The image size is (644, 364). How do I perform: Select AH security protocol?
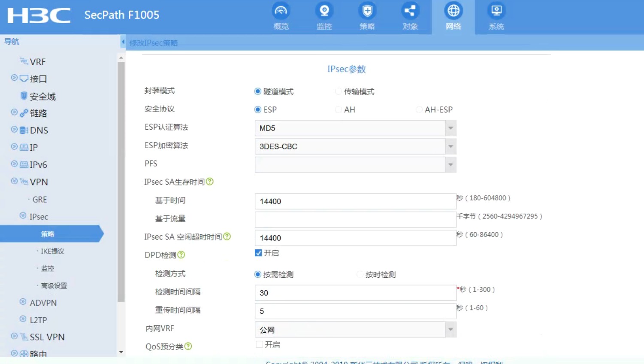[x=339, y=109]
